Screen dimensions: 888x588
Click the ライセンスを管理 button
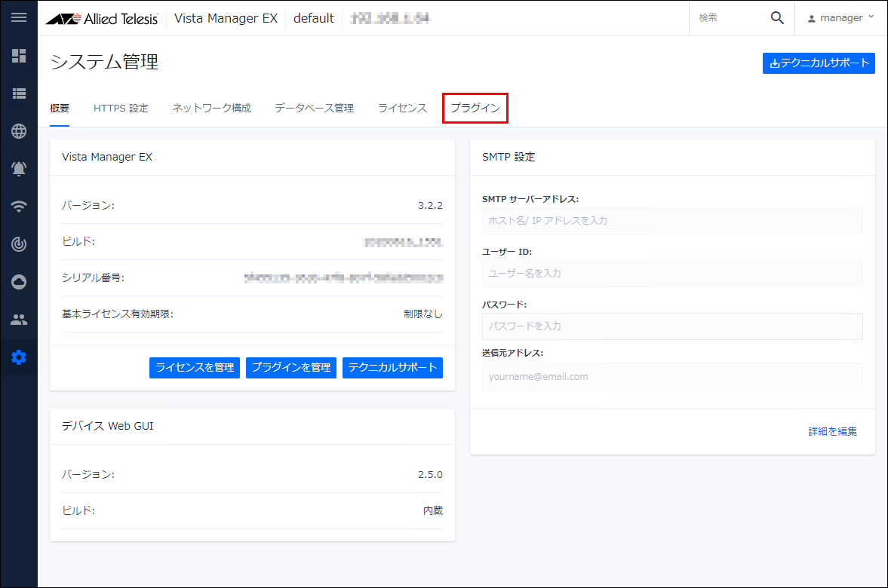coord(194,368)
